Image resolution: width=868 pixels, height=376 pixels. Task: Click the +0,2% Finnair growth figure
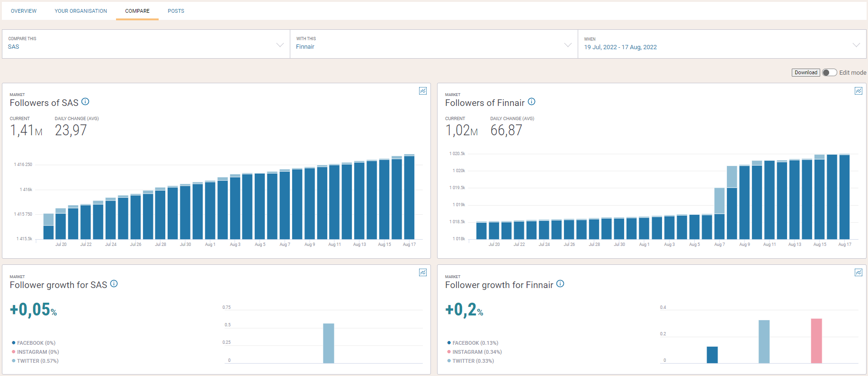464,309
